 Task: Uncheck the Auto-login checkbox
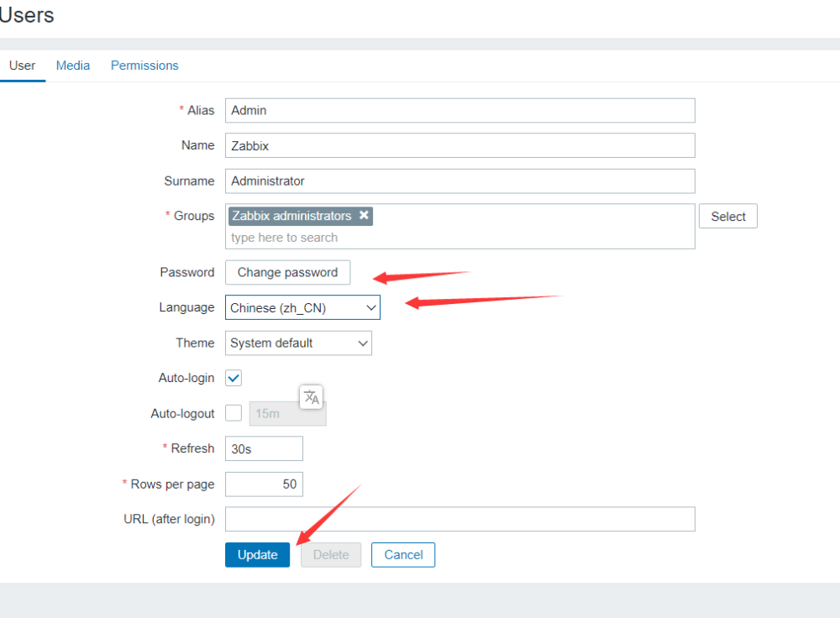234,378
